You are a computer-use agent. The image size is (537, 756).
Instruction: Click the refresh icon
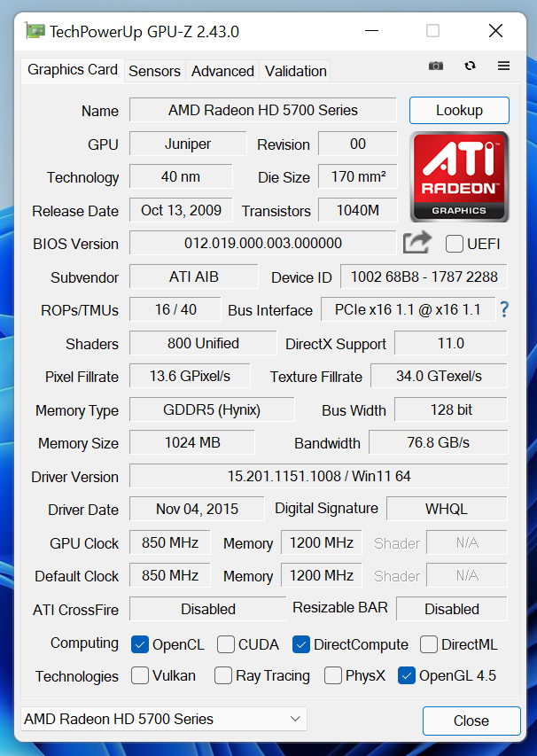pos(470,66)
